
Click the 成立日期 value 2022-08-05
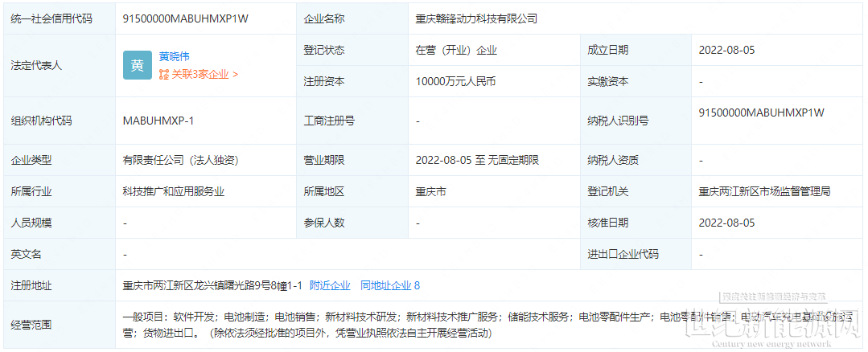pos(727,51)
